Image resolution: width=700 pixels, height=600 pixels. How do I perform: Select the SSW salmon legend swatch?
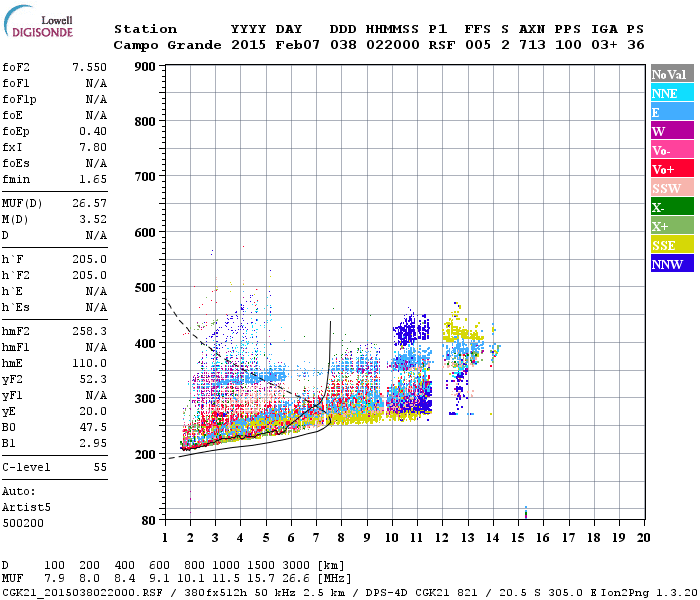(x=672, y=188)
